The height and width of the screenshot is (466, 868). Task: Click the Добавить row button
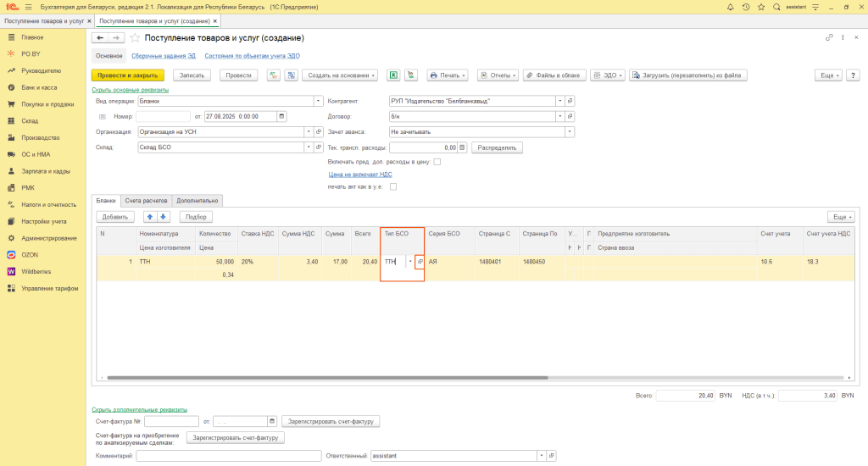115,217
